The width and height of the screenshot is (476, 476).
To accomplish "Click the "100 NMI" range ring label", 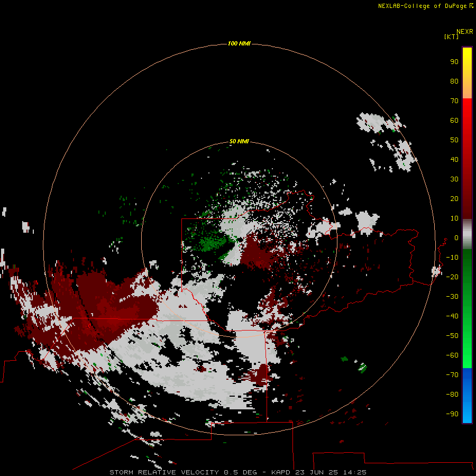I will [x=239, y=44].
